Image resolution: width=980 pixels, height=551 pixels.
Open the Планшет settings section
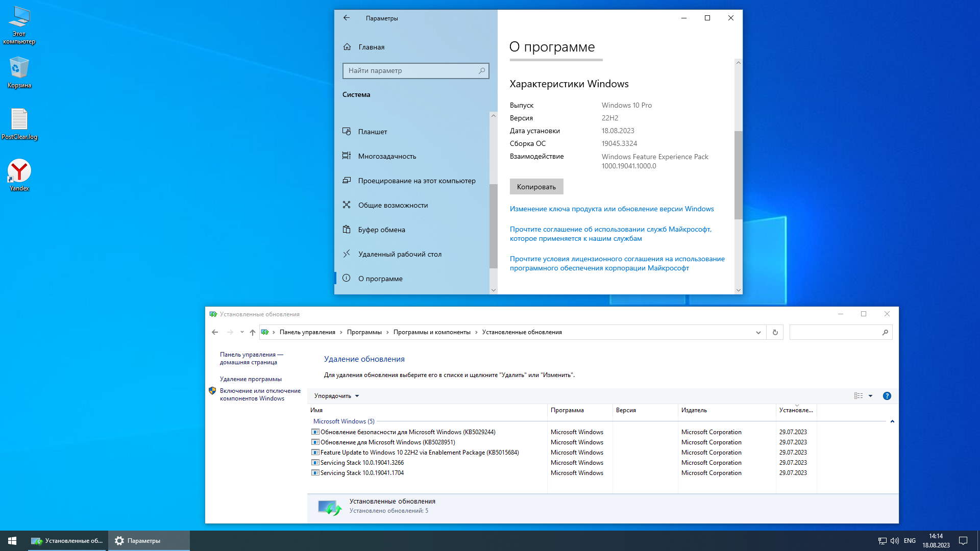372,132
